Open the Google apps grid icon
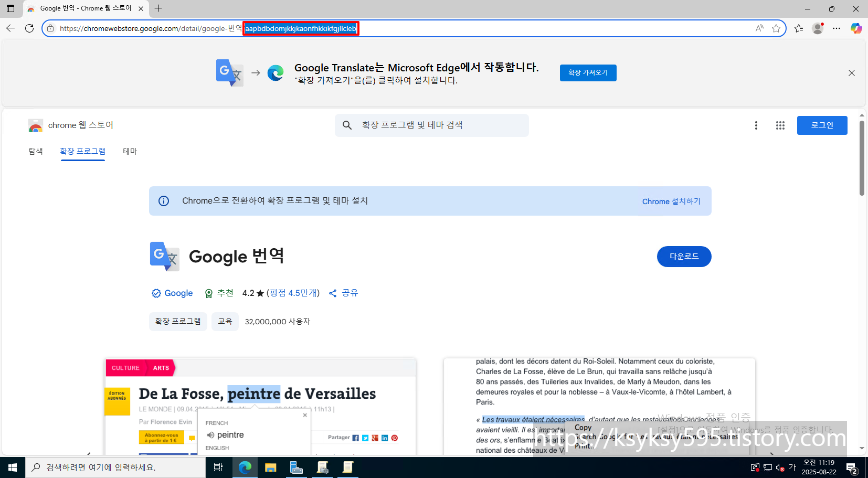The width and height of the screenshot is (868, 478). point(780,125)
